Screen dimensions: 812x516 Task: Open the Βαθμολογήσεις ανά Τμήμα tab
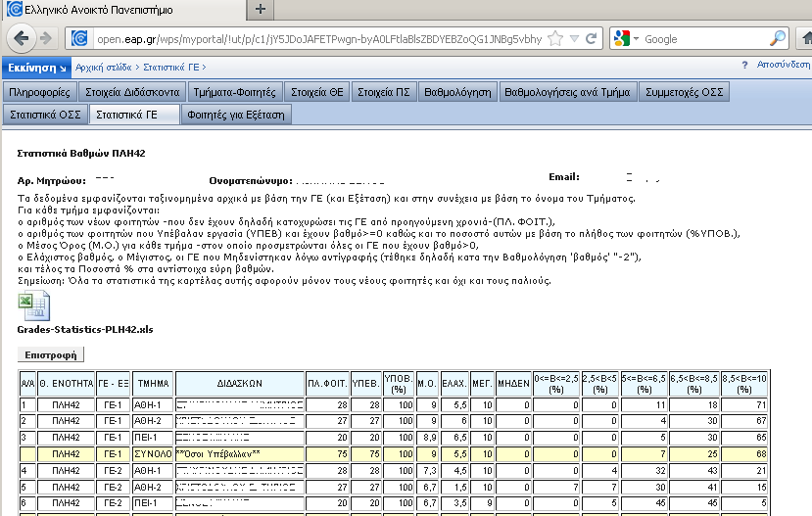[x=567, y=92]
